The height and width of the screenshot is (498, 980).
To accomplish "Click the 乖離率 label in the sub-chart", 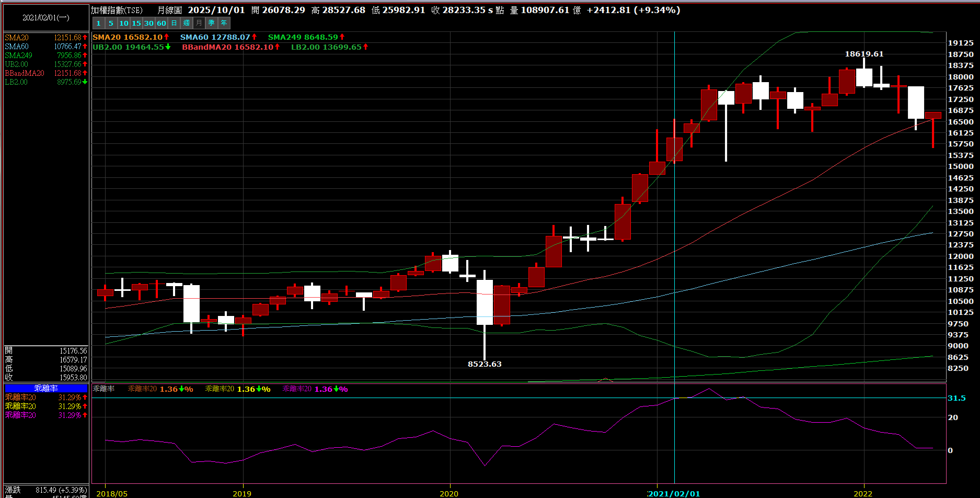I will click(103, 389).
